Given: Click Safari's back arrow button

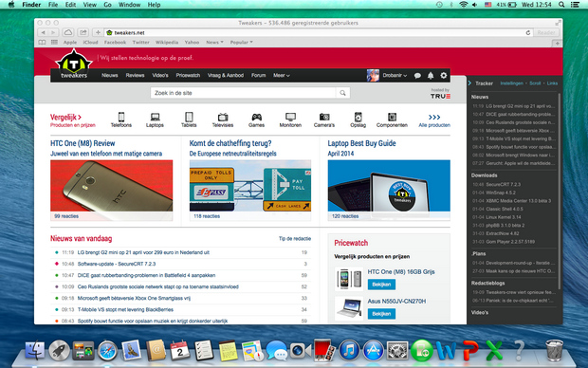Looking at the screenshot, I should [43, 32].
